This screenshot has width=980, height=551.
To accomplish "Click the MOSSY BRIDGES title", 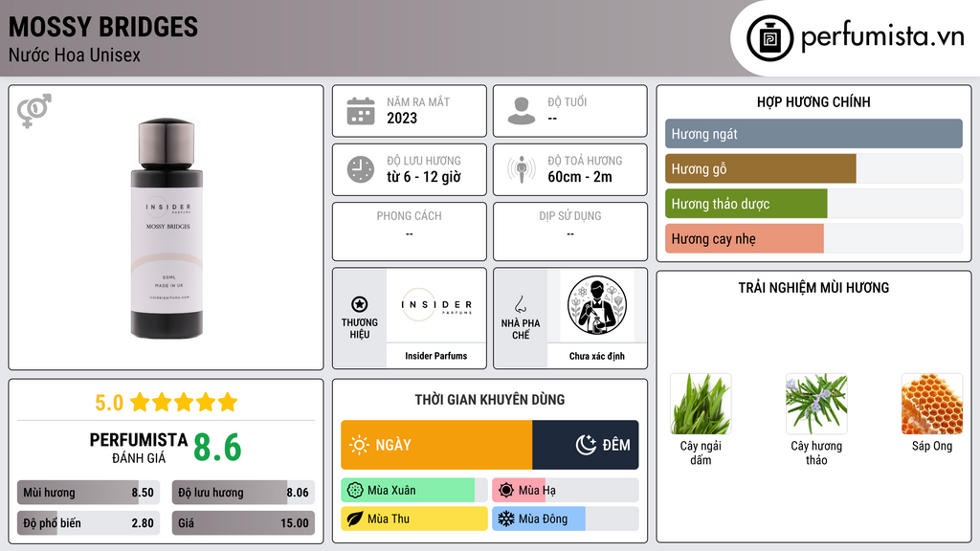I will (103, 27).
